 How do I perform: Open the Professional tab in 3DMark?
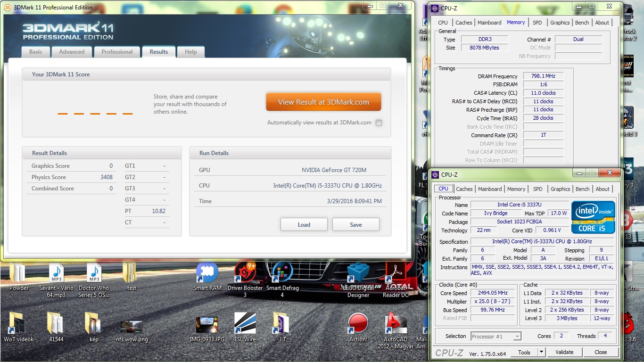(x=117, y=52)
